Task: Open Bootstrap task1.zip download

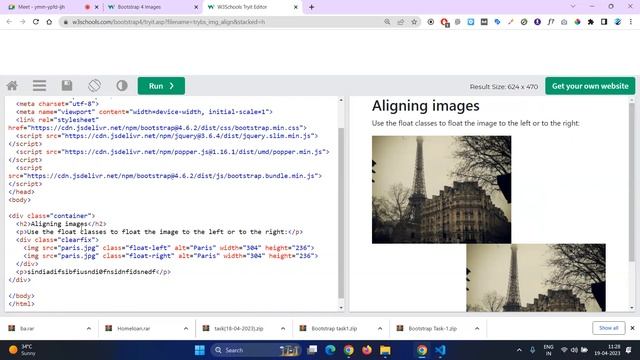Action: click(335, 328)
